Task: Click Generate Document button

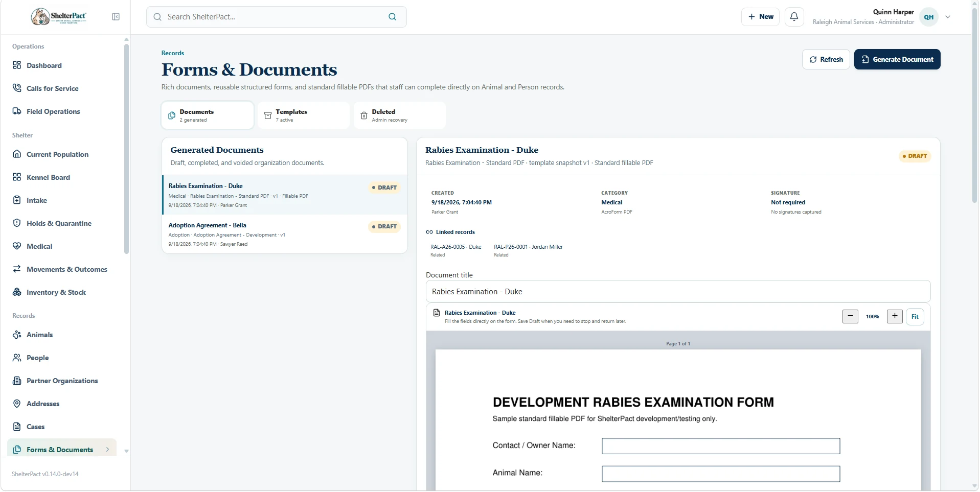Action: point(897,59)
